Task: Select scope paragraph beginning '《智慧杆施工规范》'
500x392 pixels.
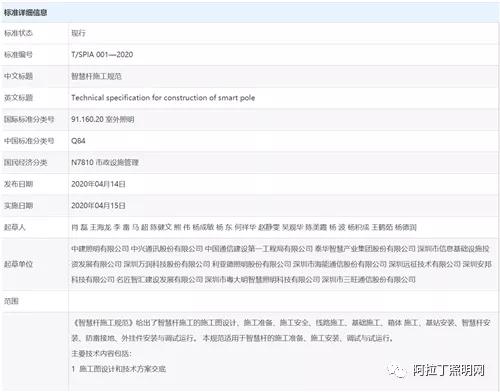Action: point(281,330)
